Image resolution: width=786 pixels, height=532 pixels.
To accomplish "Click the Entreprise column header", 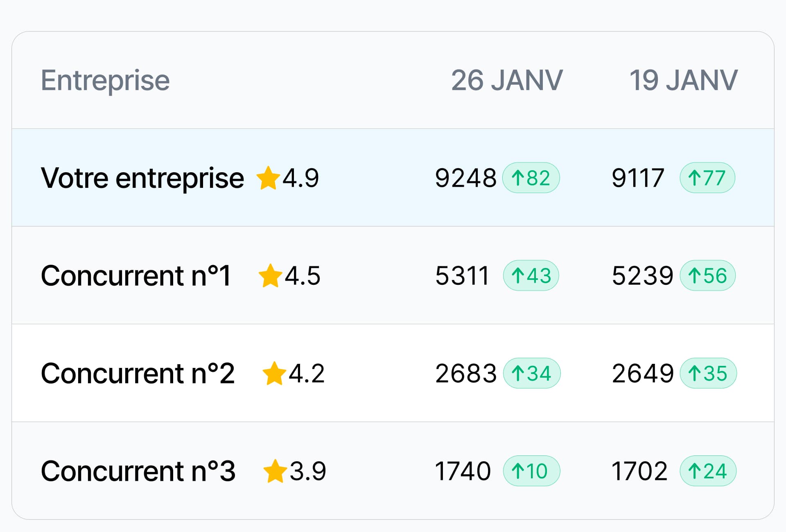I will point(105,80).
